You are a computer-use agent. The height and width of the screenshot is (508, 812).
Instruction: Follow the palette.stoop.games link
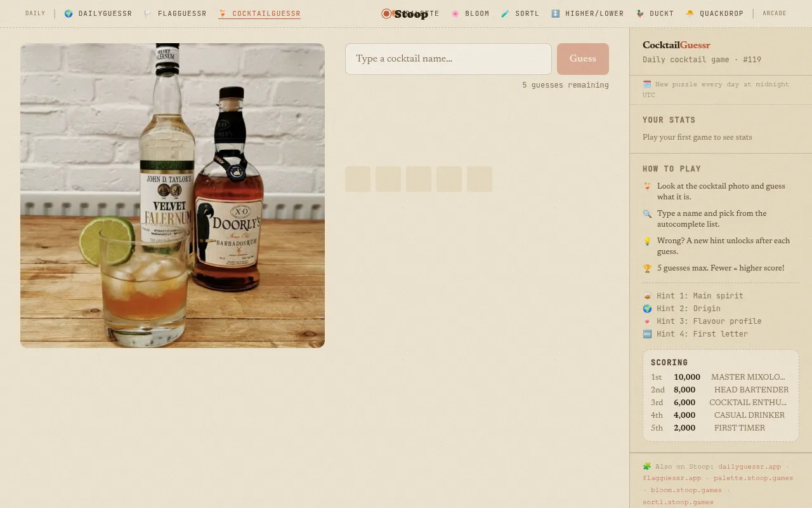[753, 478]
